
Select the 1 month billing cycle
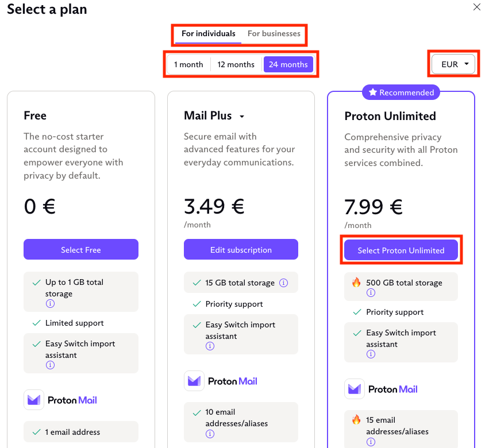[x=188, y=64]
